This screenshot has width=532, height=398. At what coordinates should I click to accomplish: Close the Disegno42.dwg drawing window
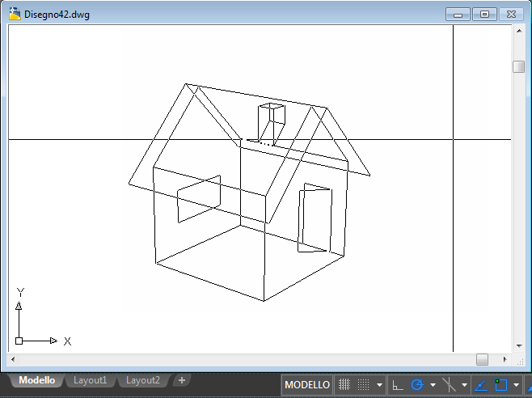point(511,15)
